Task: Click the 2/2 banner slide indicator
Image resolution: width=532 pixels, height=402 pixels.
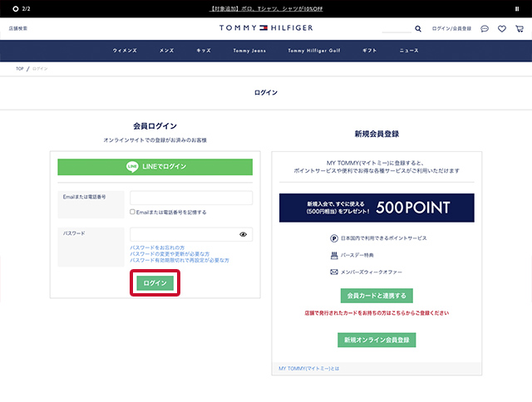Action: pyautogui.click(x=22, y=8)
